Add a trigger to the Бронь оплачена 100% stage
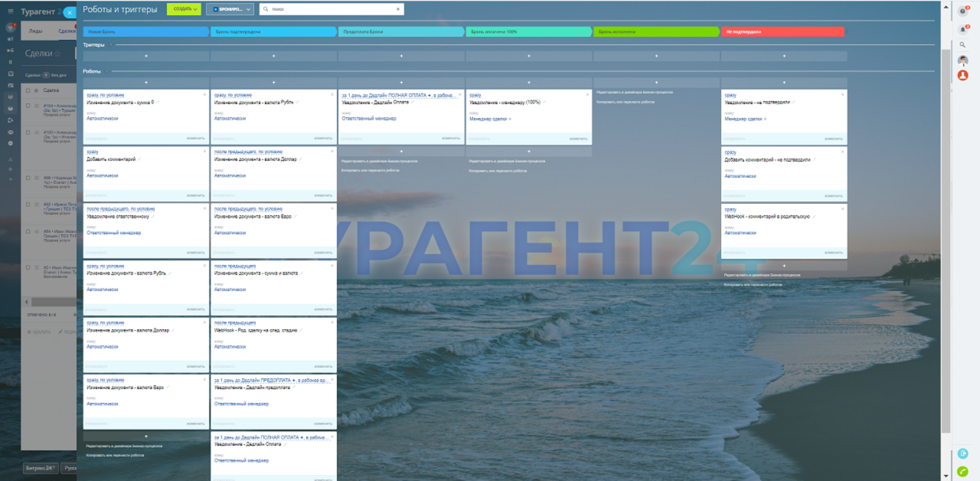 [529, 56]
